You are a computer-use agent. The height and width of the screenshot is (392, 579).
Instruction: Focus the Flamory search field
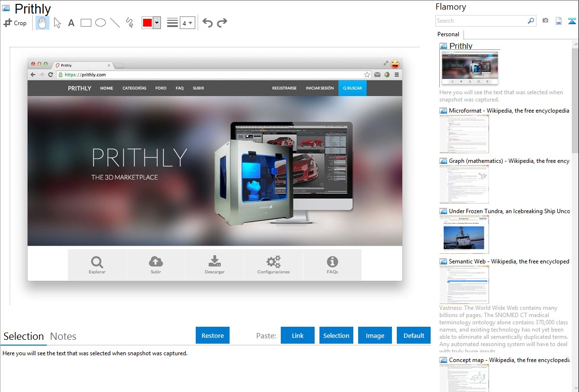point(481,21)
